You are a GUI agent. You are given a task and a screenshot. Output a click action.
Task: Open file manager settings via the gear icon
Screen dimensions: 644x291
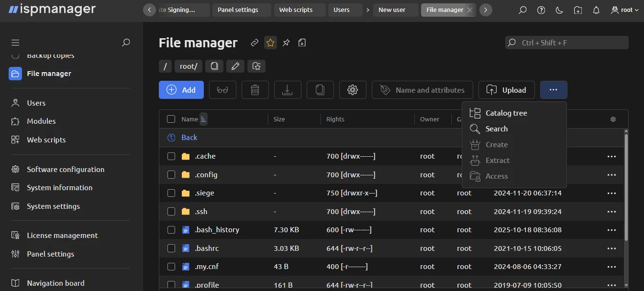pos(353,89)
